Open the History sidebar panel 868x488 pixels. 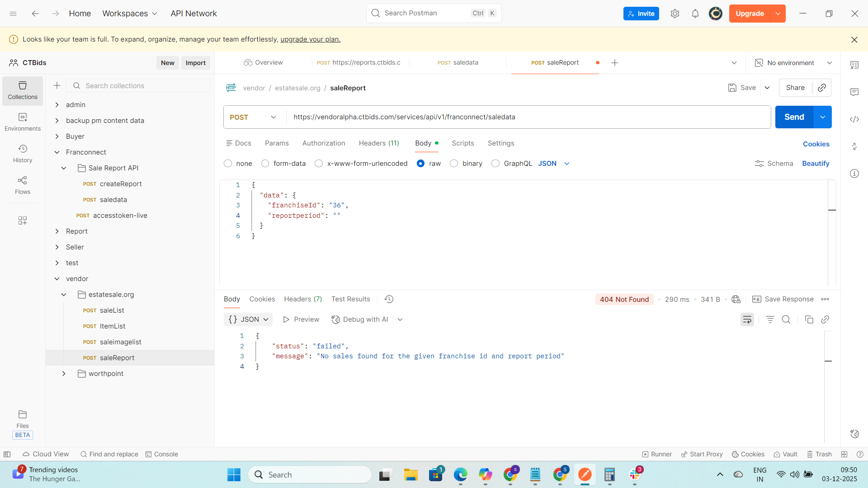(x=23, y=154)
